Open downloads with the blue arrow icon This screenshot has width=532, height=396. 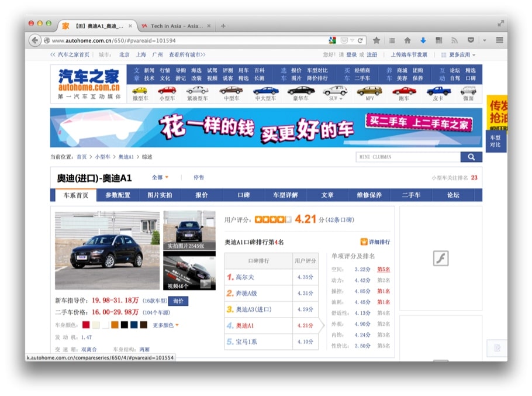(x=423, y=40)
